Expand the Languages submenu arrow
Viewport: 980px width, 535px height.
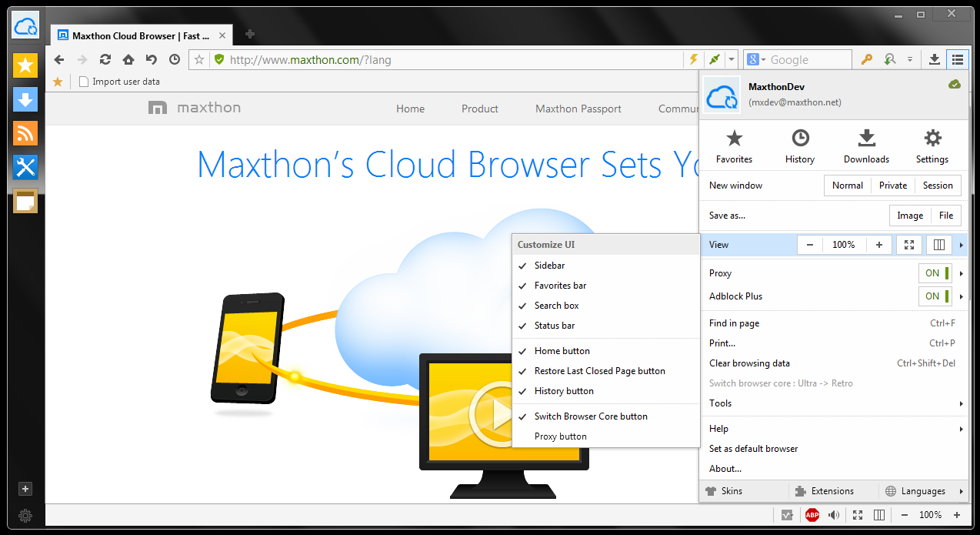pos(962,491)
